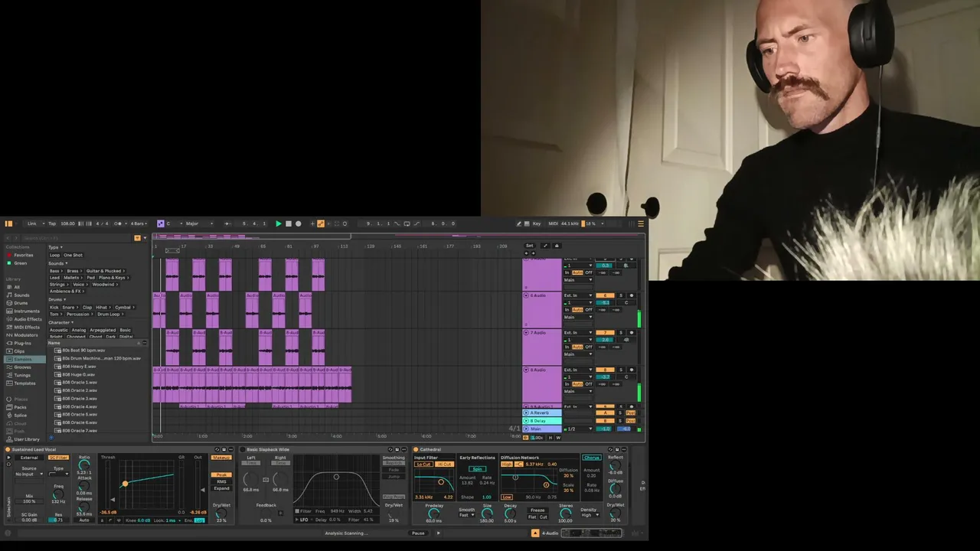Click the Draw Mode pencil icon

(x=518, y=223)
